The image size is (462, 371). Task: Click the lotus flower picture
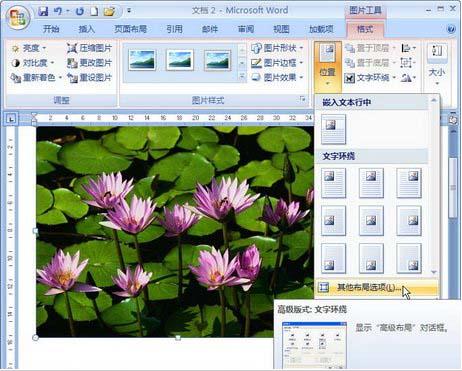[175, 232]
